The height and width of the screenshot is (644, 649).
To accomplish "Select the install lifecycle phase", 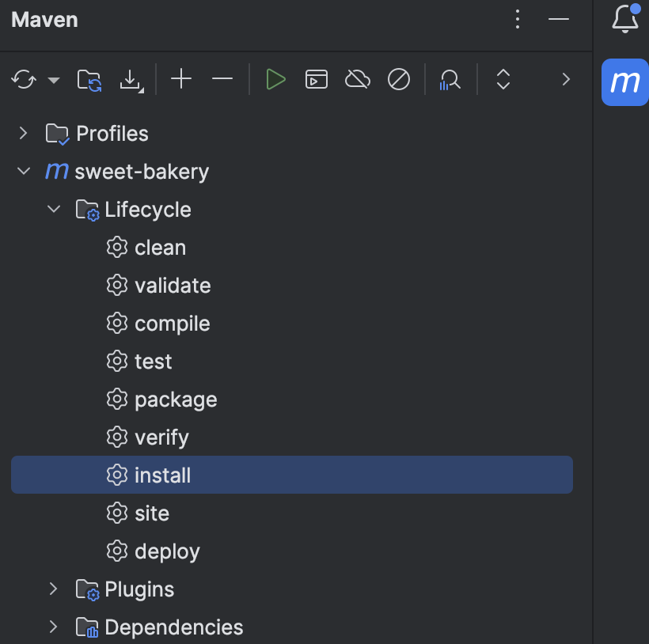I will [292, 475].
